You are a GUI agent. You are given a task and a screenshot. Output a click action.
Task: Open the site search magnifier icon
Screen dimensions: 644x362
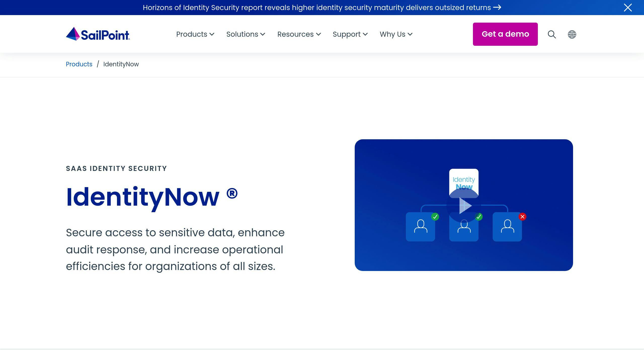(552, 34)
